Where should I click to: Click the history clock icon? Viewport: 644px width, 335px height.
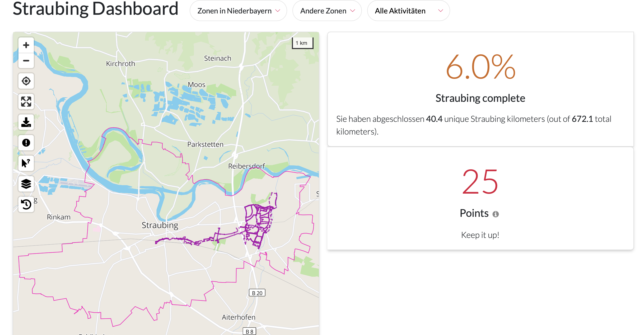pos(26,204)
